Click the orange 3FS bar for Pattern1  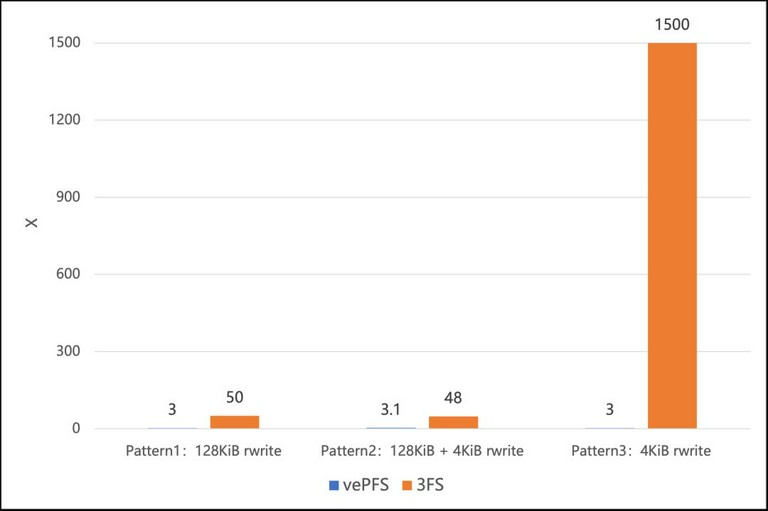234,422
